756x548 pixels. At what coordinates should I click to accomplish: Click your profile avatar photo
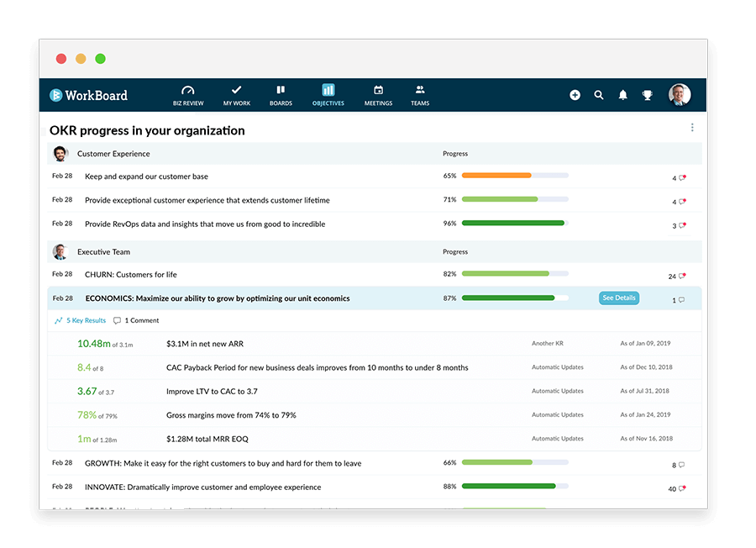(x=679, y=95)
